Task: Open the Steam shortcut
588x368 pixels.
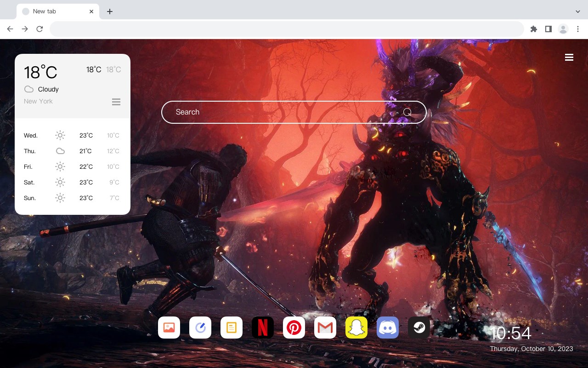Action: (x=419, y=328)
